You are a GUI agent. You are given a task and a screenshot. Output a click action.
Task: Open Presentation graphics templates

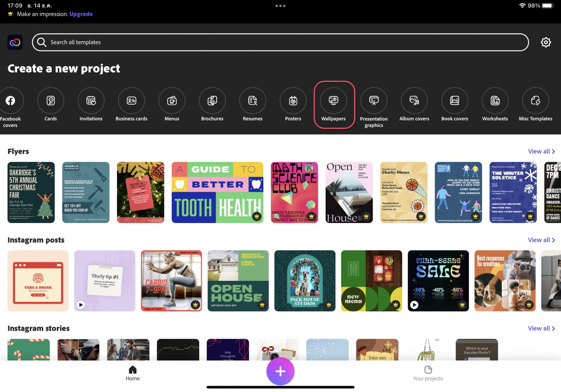[374, 101]
